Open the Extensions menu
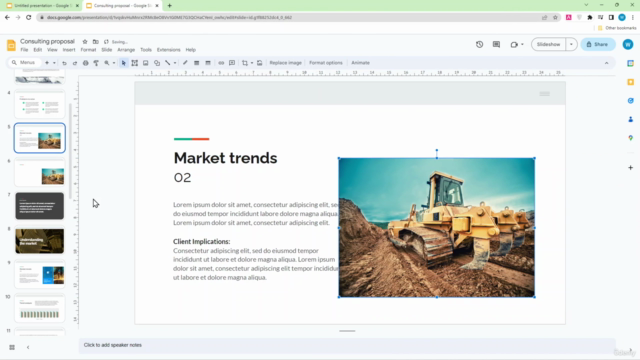This screenshot has width=640, height=360. click(169, 50)
